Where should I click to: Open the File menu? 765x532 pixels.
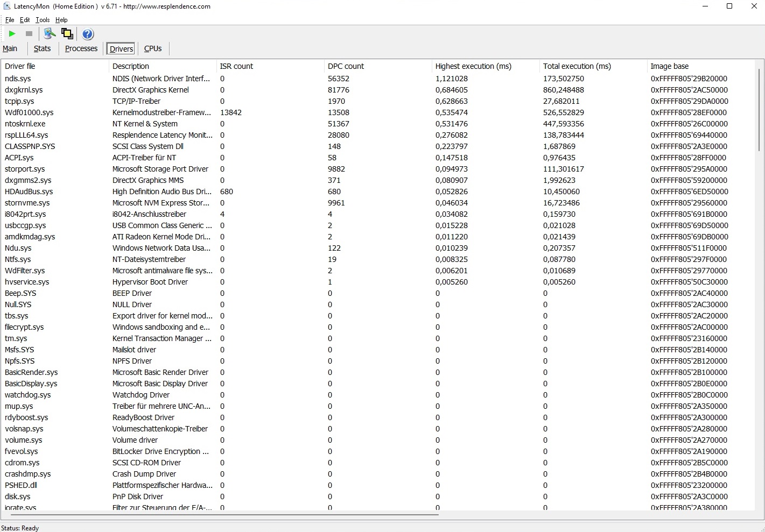(x=10, y=20)
